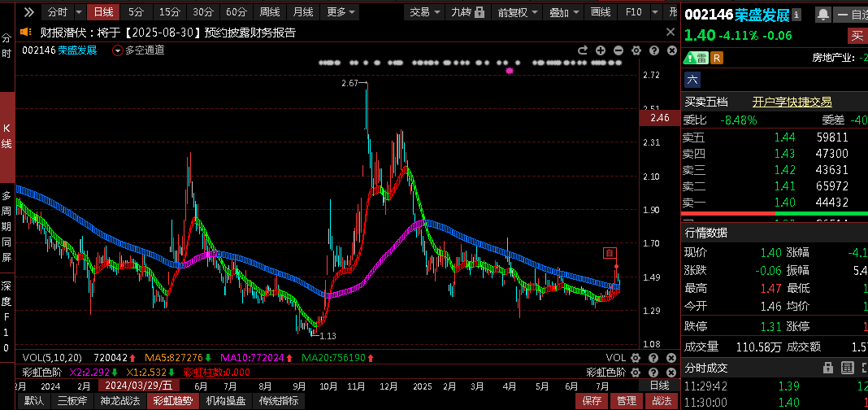Set a price alert bell icon
This screenshot has height=410, width=868.
pos(823,15)
